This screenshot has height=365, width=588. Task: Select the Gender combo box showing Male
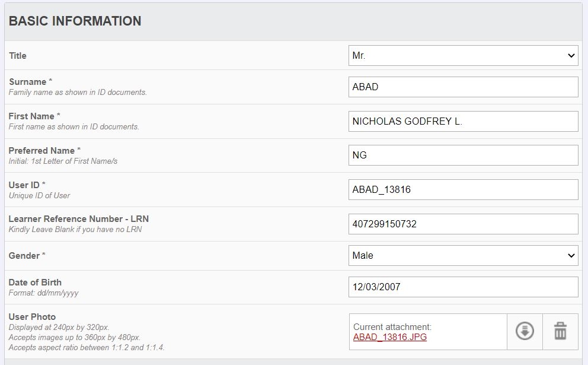pos(463,256)
